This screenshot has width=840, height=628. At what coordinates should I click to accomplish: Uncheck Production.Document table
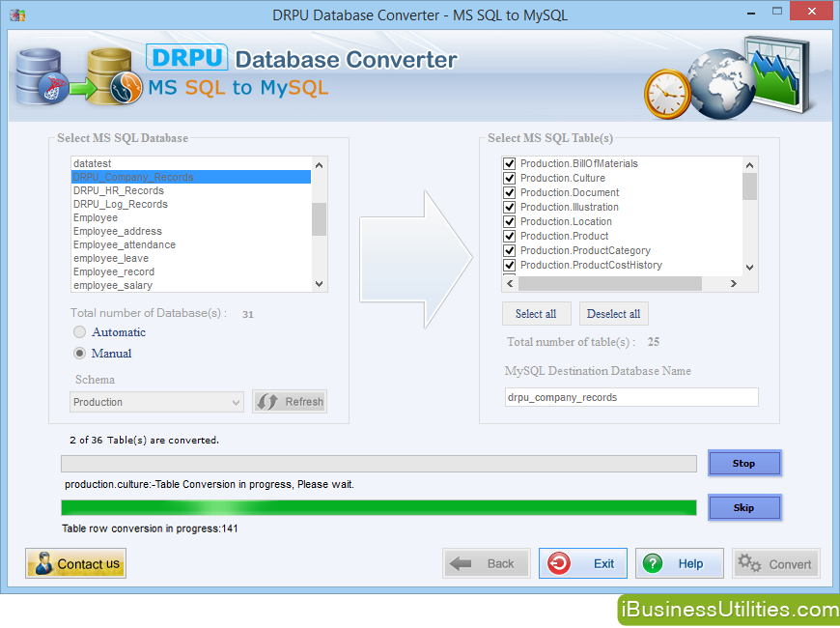(510, 192)
